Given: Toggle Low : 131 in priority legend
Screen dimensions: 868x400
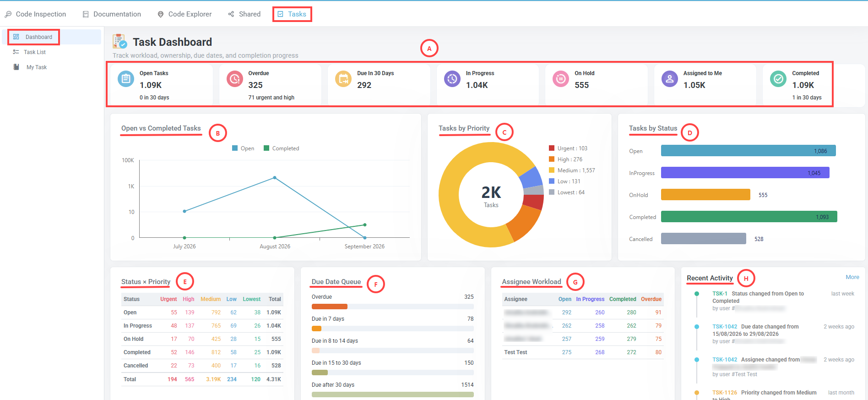Looking at the screenshot, I should (x=564, y=181).
